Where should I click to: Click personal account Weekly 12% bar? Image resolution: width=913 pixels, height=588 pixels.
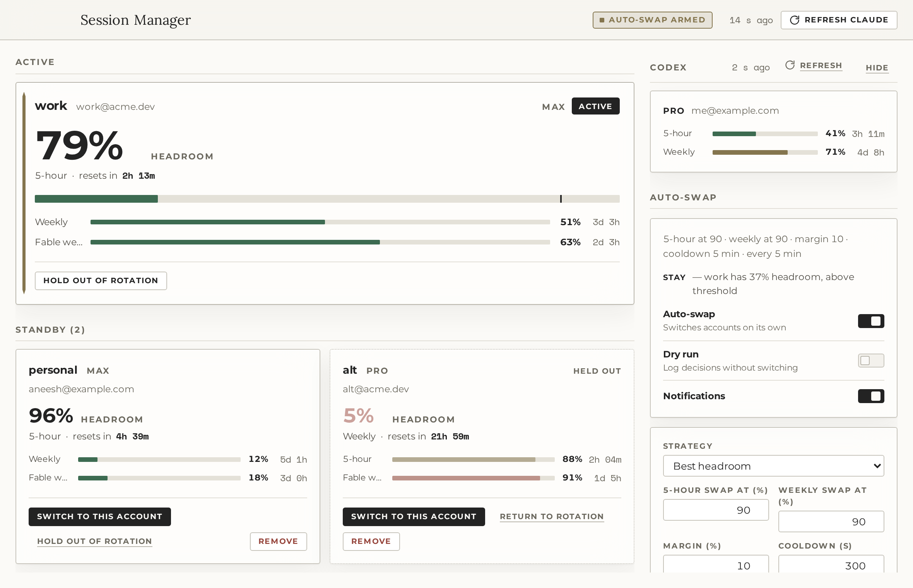tap(159, 460)
